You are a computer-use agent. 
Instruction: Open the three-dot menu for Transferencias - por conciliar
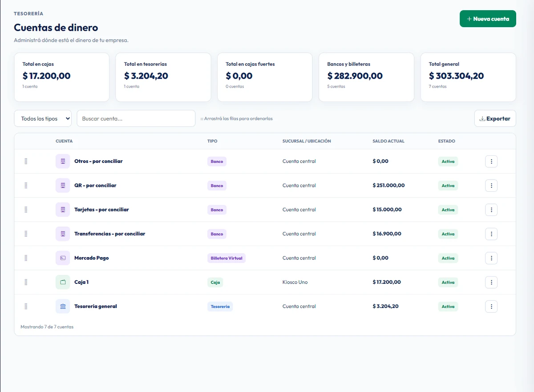pos(491,234)
